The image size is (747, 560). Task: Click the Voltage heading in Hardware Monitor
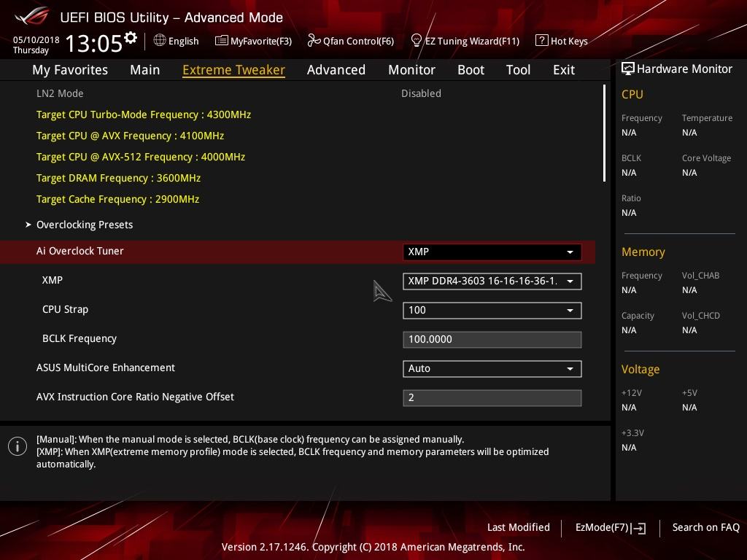point(640,370)
